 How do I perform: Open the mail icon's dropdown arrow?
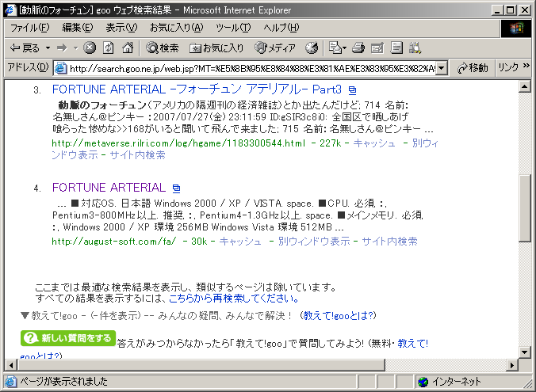tap(345, 48)
